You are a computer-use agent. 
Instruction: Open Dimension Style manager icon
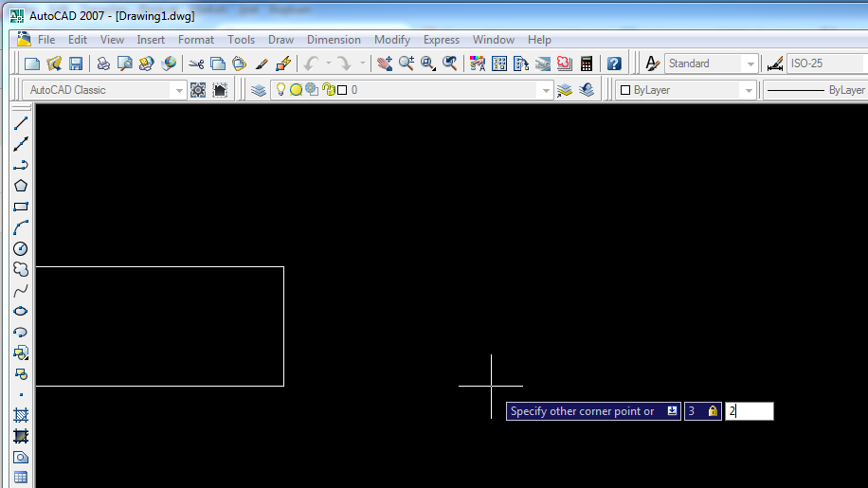point(775,63)
